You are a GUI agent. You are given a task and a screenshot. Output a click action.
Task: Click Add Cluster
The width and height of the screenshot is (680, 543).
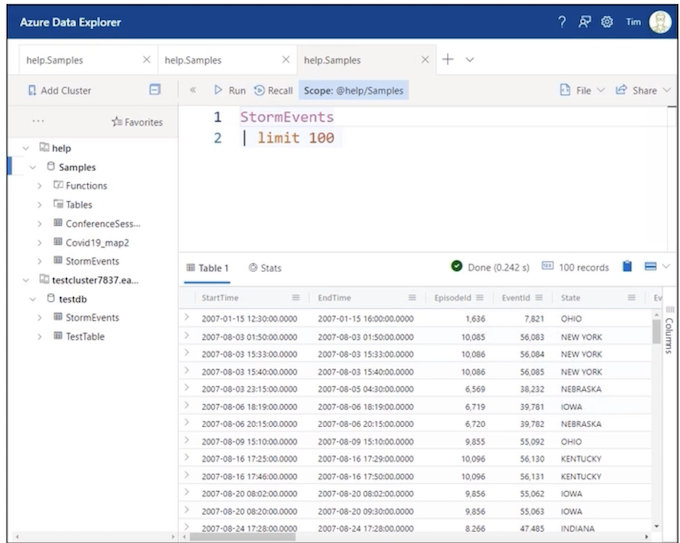point(59,90)
